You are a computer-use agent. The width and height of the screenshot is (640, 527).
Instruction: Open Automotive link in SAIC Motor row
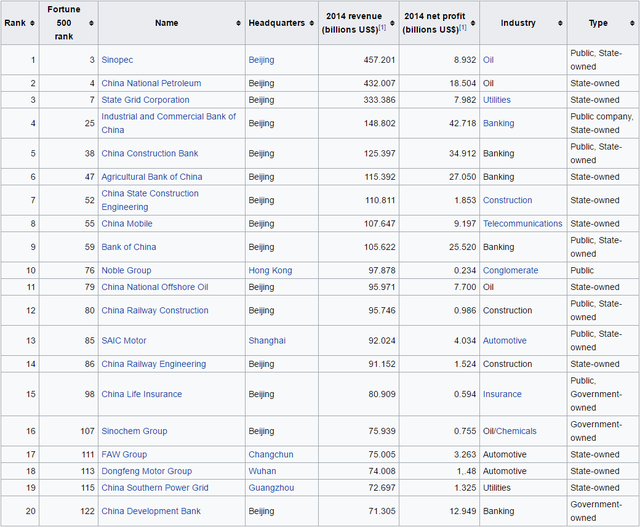(x=504, y=340)
